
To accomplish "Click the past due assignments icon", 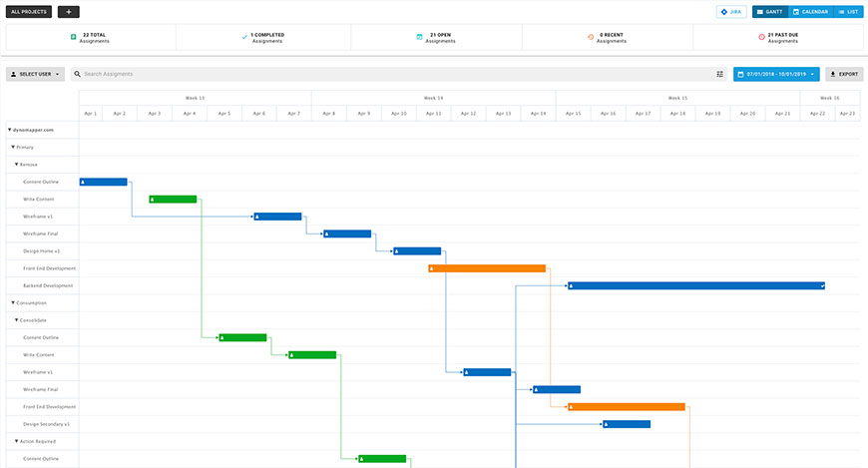I will [761, 37].
